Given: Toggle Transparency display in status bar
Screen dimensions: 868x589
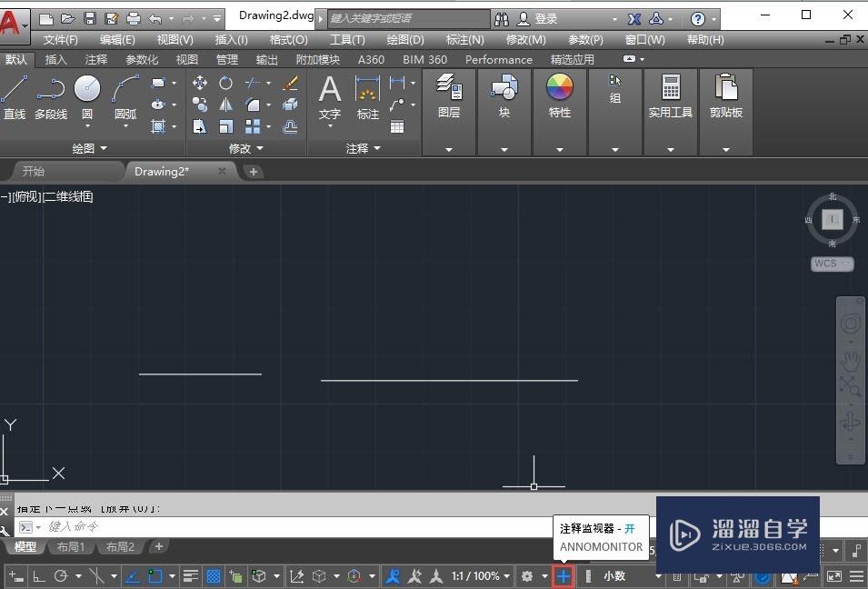Looking at the screenshot, I should (x=213, y=576).
